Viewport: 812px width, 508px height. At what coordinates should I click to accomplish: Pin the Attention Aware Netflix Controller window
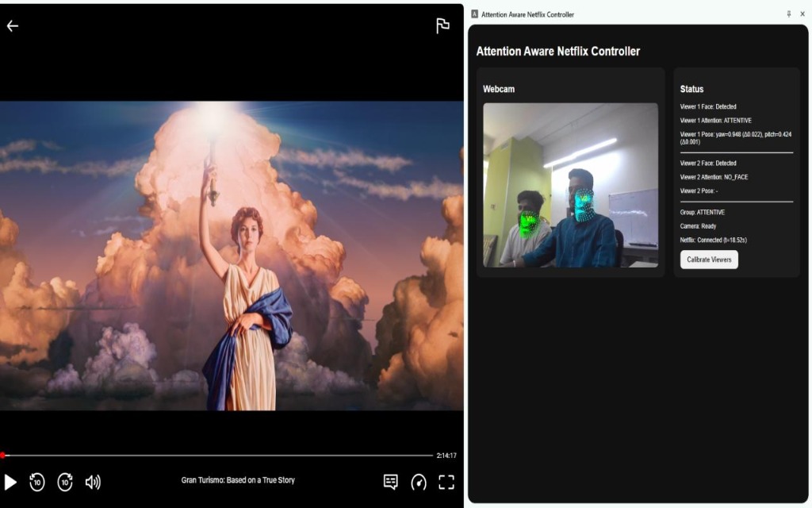point(789,14)
